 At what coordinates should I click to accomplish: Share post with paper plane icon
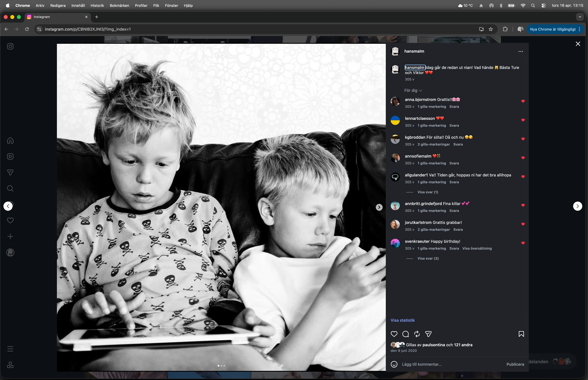point(428,334)
